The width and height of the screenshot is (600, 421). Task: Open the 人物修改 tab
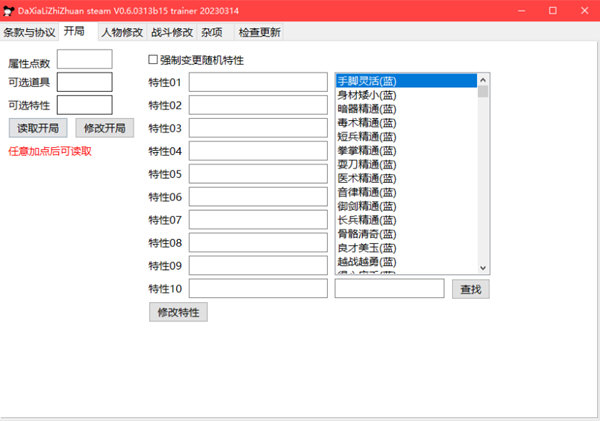(x=122, y=31)
